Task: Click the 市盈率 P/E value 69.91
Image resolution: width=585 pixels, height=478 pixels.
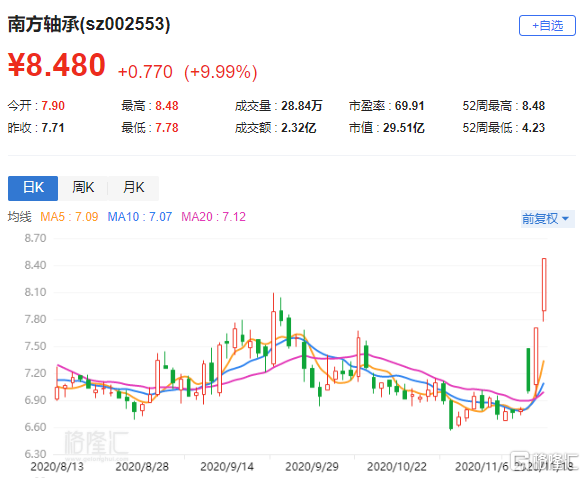Action: (x=409, y=106)
